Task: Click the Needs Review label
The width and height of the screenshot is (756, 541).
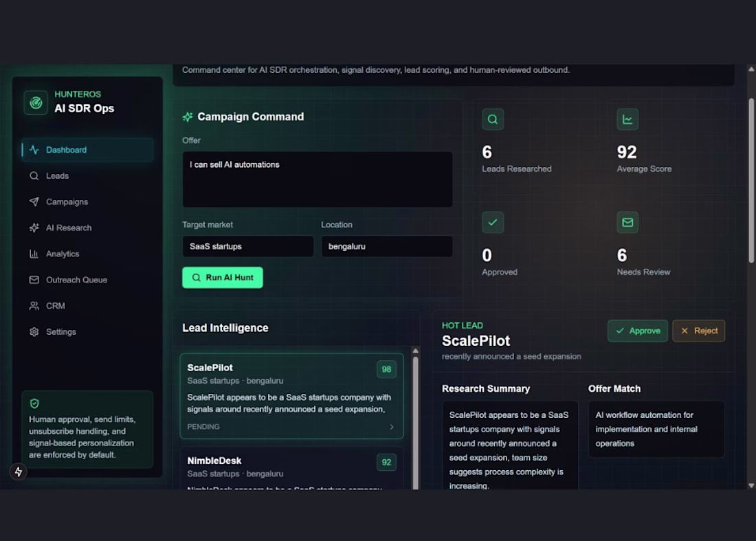Action: (644, 272)
